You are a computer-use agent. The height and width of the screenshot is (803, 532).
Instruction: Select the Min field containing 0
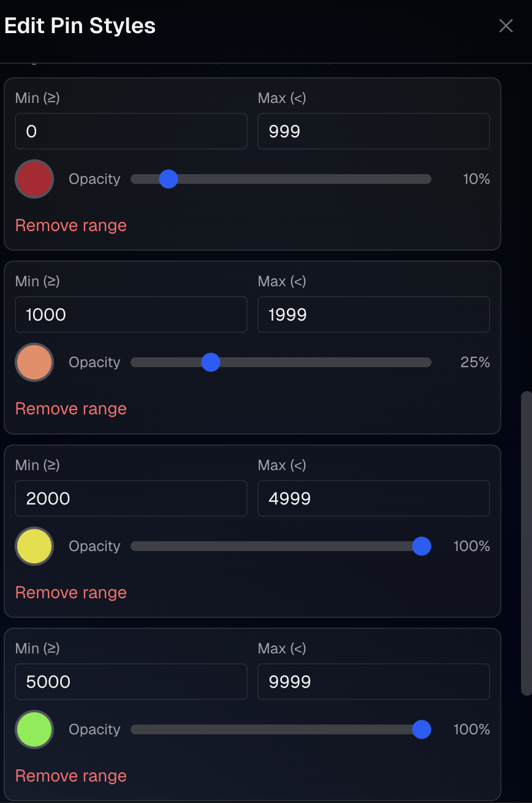click(131, 131)
